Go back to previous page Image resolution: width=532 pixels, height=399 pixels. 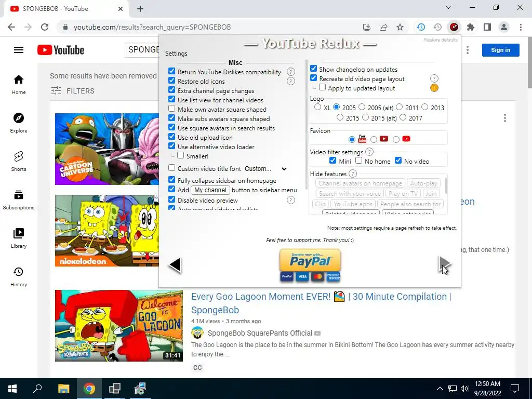[11, 27]
